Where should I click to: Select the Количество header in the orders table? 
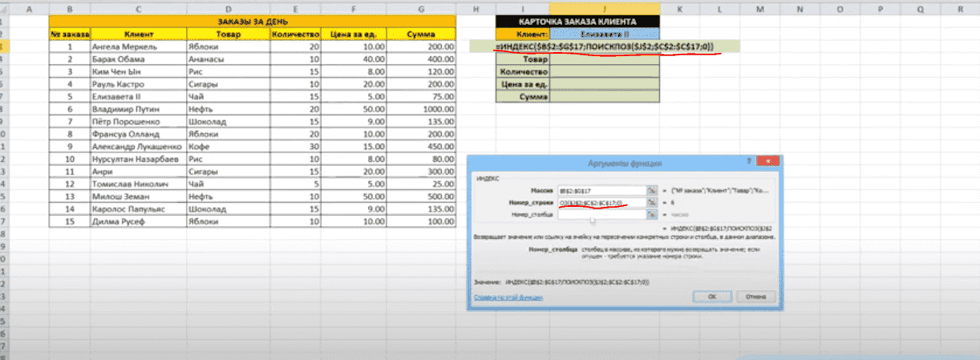coord(296,34)
